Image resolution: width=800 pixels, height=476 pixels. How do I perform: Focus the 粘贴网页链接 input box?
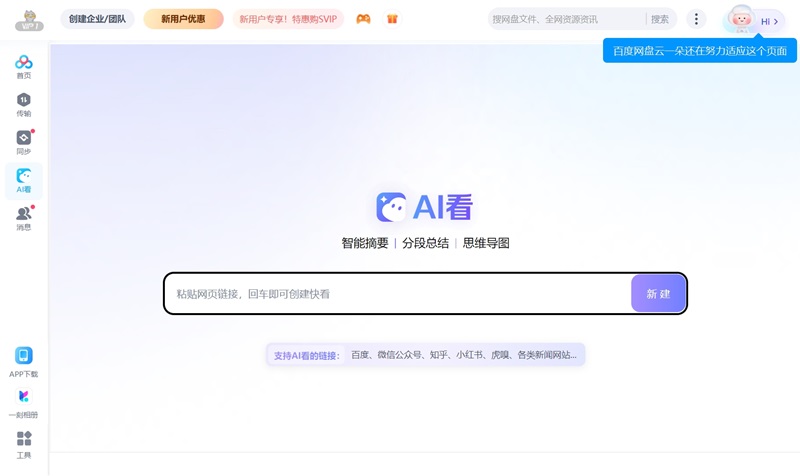click(x=398, y=293)
